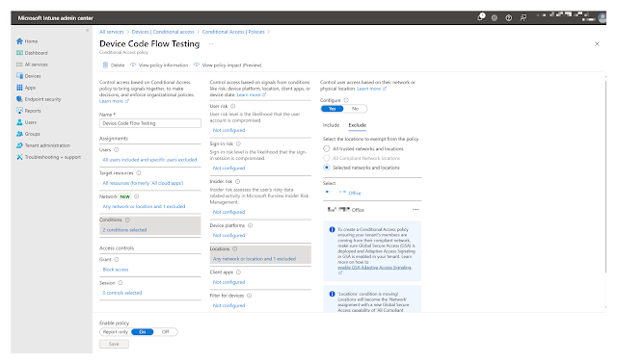Switch to the Include tab
Viewport: 617px width, 364px height.
[x=331, y=125]
